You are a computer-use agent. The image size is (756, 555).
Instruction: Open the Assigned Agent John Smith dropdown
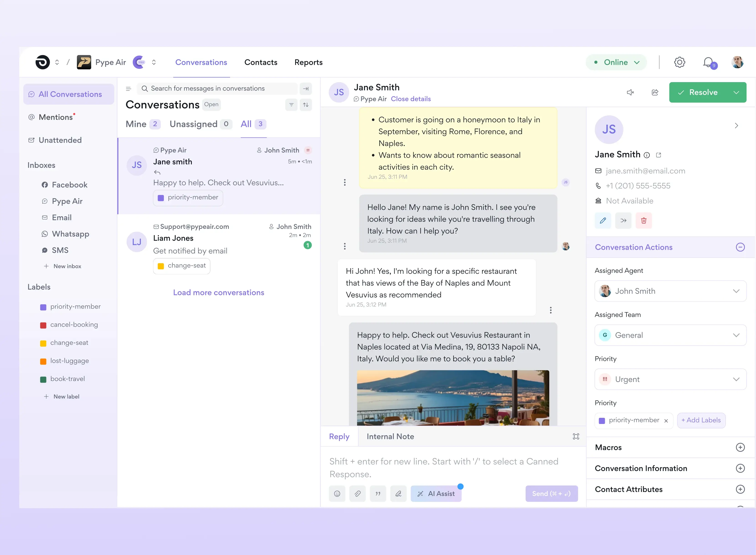671,291
